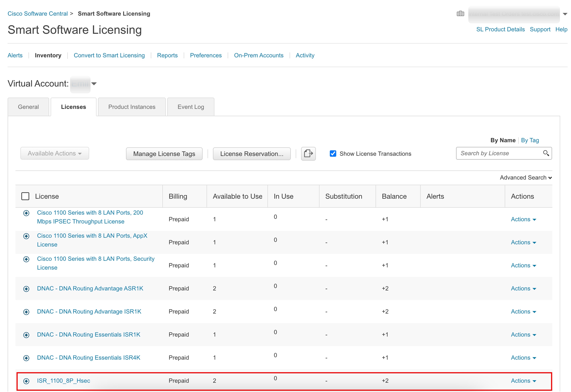Open SL Product Details link
The image size is (571, 392).
point(500,29)
